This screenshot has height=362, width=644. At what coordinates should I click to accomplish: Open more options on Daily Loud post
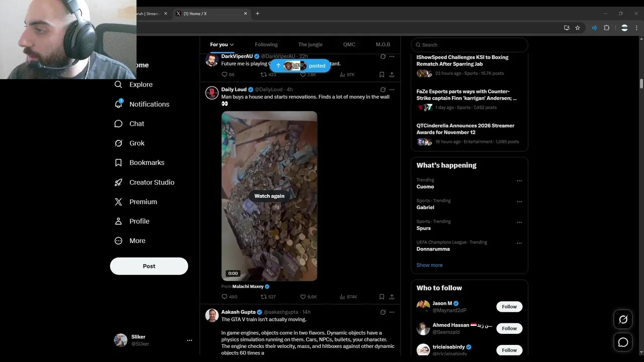point(392,89)
